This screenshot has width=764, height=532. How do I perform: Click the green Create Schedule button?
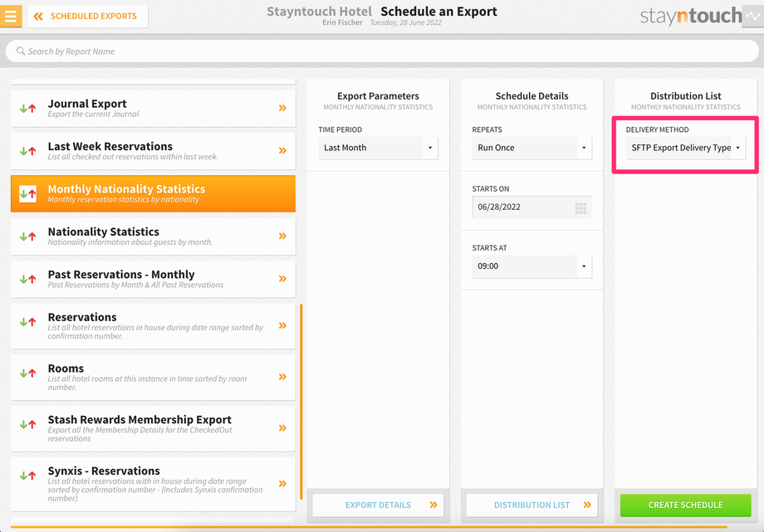(x=686, y=505)
